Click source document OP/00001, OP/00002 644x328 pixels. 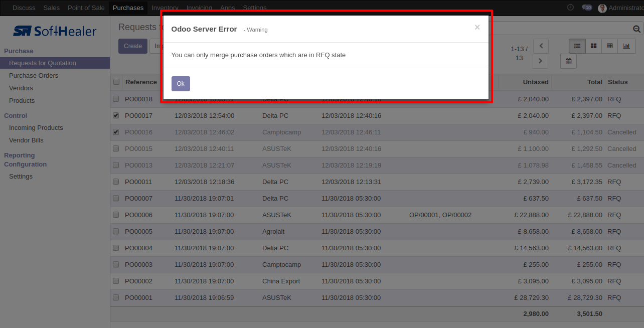pos(440,215)
